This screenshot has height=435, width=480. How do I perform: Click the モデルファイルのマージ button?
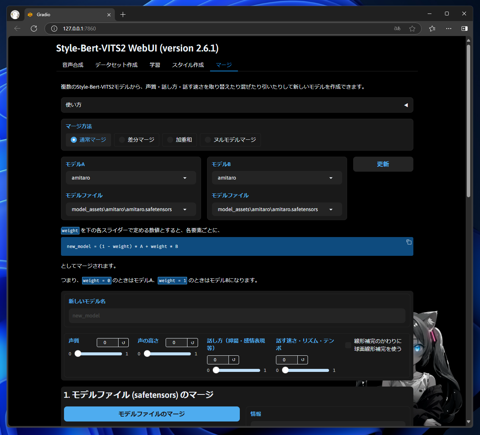point(152,414)
